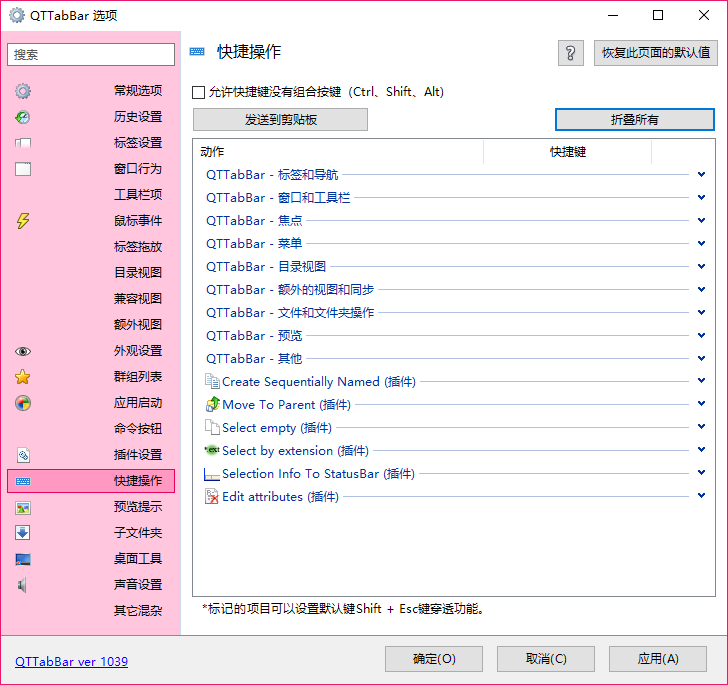Click the Select empty plugin icon

[x=212, y=427]
